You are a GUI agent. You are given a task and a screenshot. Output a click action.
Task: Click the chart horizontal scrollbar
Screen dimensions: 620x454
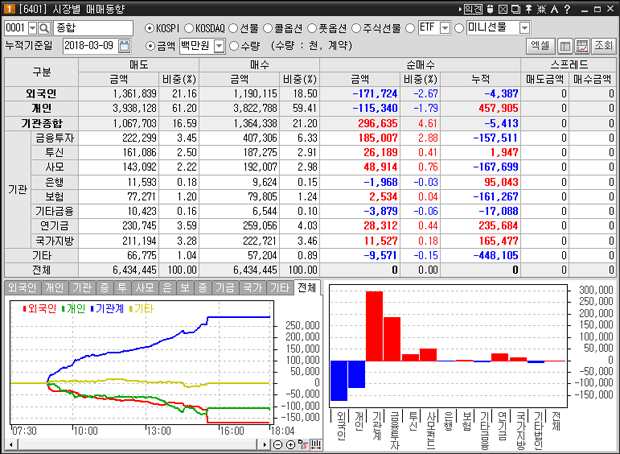coord(150,442)
